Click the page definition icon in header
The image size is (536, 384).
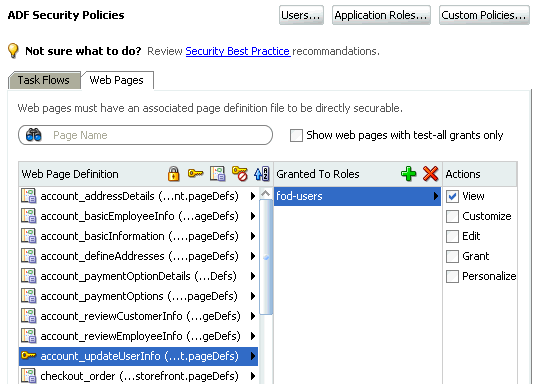coord(217,174)
